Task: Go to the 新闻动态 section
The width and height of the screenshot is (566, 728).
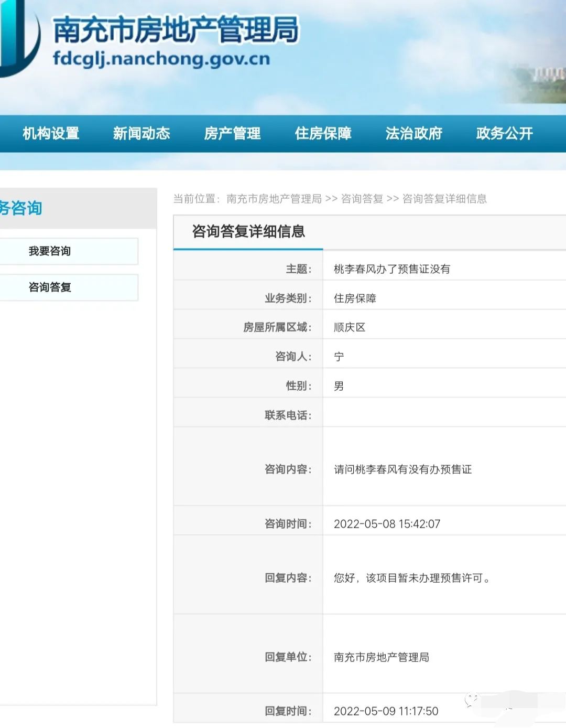Action: coord(141,134)
